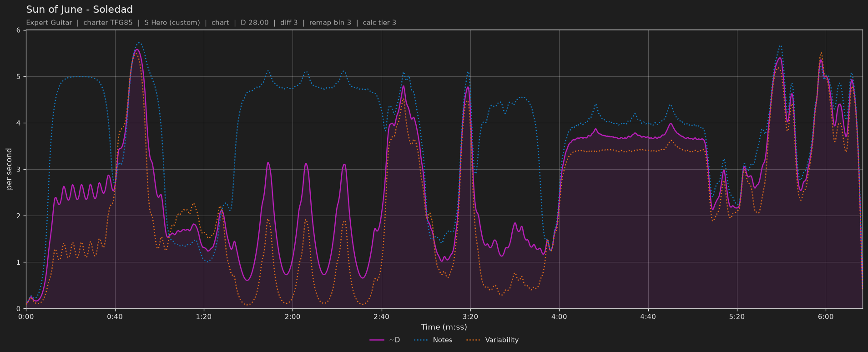Click the 'calc tier 3' subtitle text

[x=379, y=22]
